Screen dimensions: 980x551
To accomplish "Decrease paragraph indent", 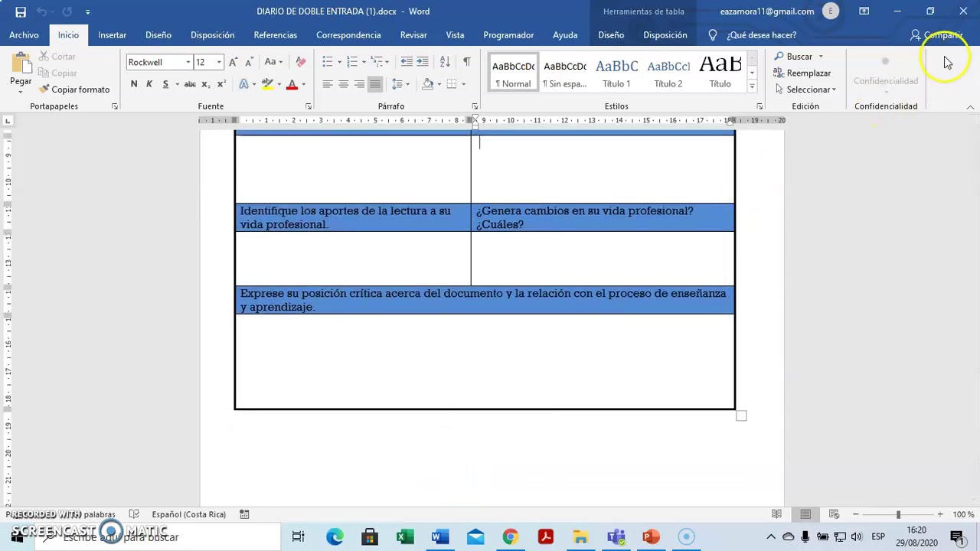I will tap(407, 62).
